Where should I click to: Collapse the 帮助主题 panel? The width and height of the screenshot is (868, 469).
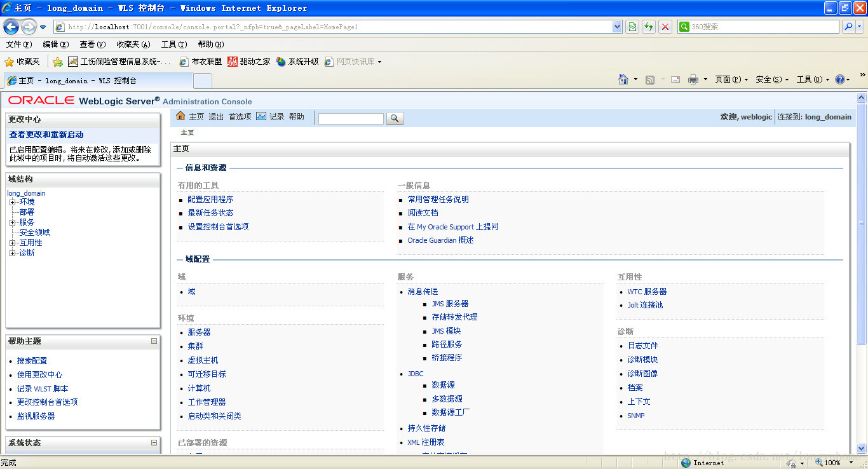pyautogui.click(x=154, y=341)
